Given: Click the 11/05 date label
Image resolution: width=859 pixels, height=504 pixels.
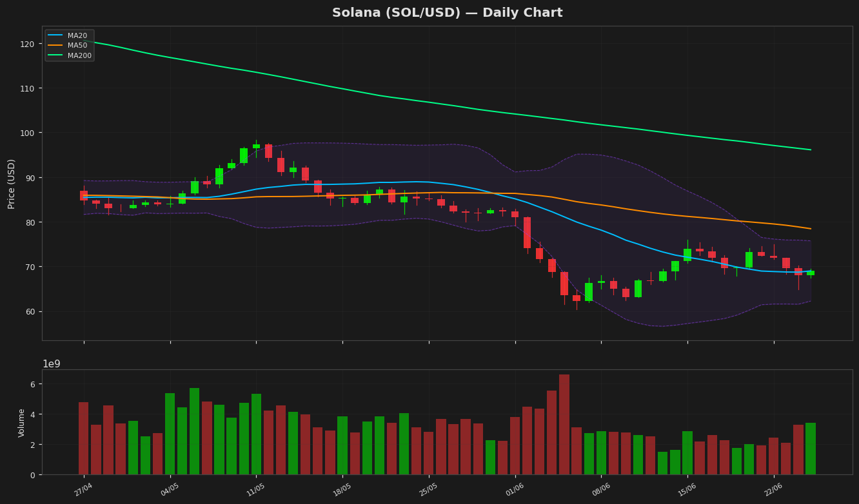Looking at the screenshot, I should coord(256,490).
